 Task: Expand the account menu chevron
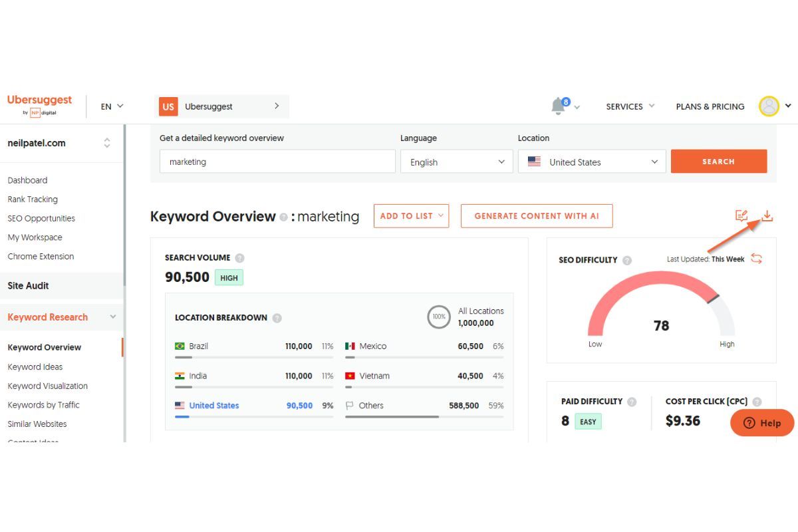(x=788, y=106)
